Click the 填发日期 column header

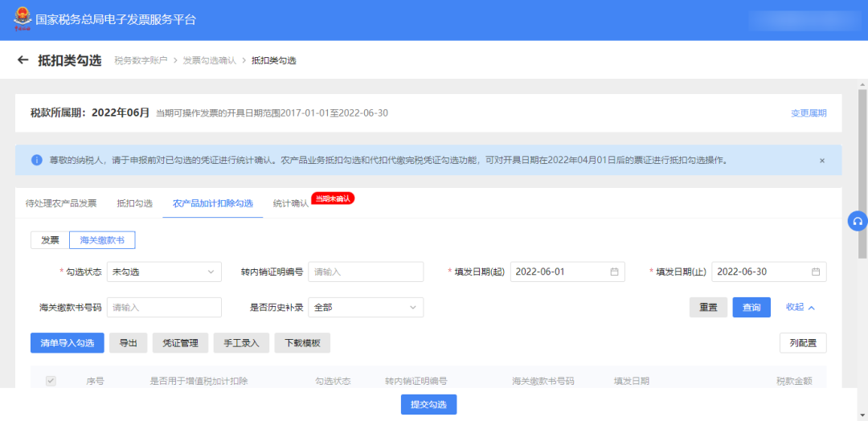(632, 381)
